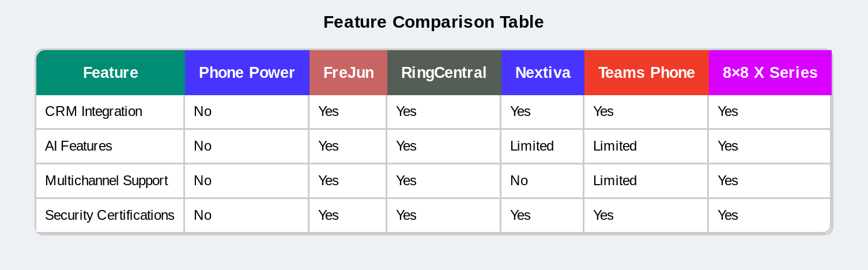Select the Multichannel Support row label
Screen dimensions: 868x270
pos(107,181)
